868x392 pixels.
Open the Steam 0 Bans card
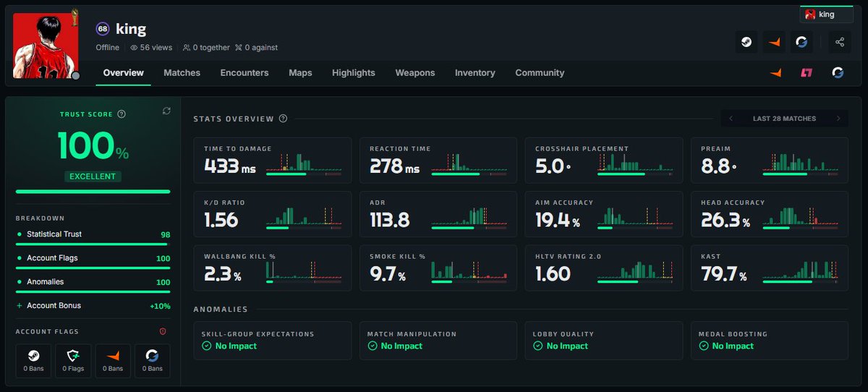coord(34,362)
